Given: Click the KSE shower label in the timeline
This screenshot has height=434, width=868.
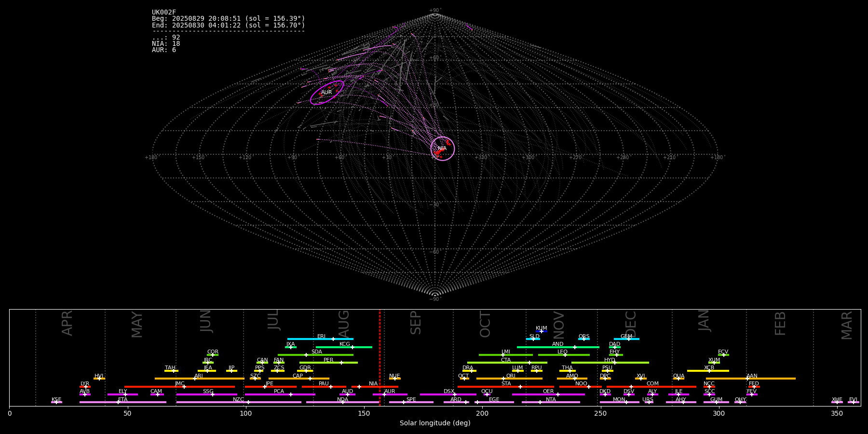Looking at the screenshot, I should click(x=56, y=400).
